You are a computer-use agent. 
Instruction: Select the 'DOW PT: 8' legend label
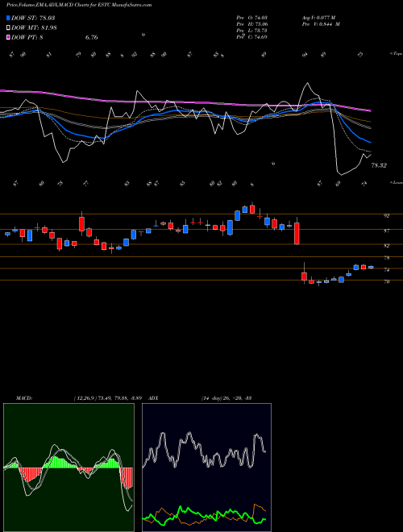point(27,37)
